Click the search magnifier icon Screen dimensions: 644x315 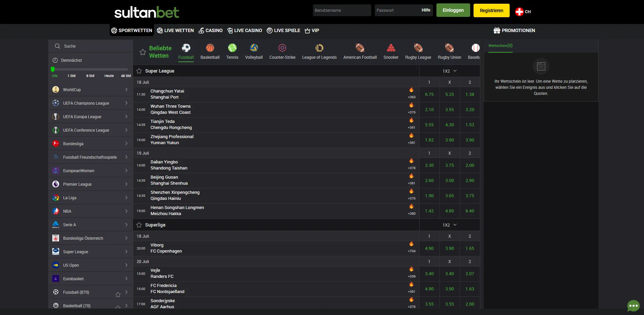57,46
